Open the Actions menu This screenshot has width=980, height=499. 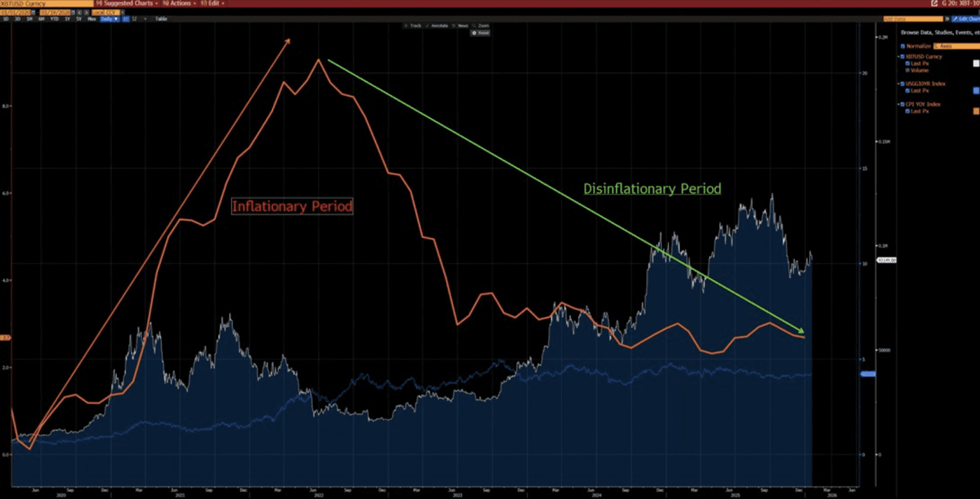click(179, 3)
